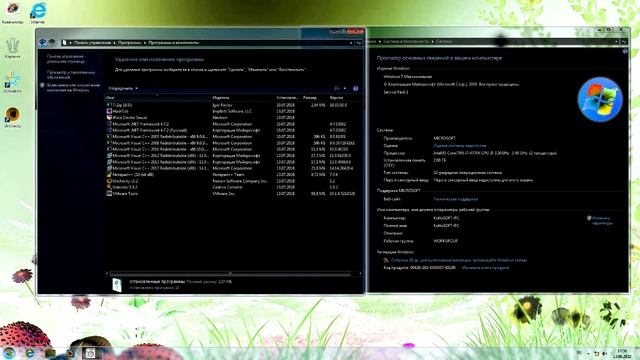Open Control Panel home page link
The image size is (640, 360).
pyautogui.click(x=65, y=59)
